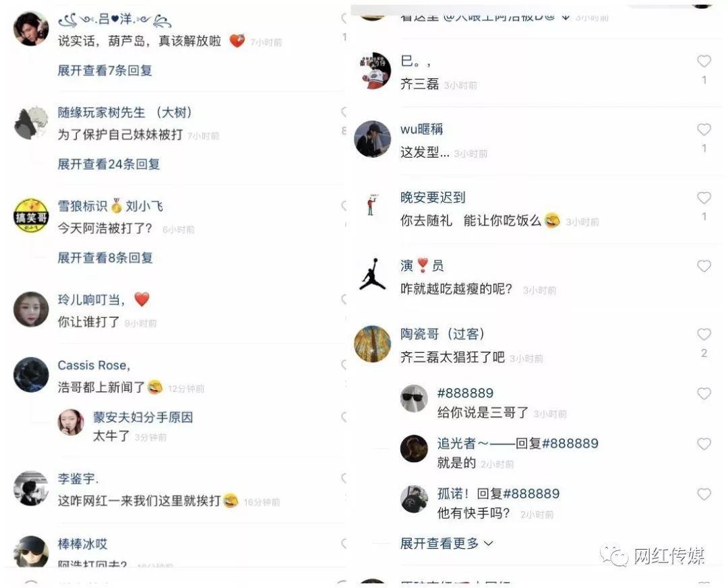Expand 展开查看24条回复 replies

pyautogui.click(x=109, y=164)
